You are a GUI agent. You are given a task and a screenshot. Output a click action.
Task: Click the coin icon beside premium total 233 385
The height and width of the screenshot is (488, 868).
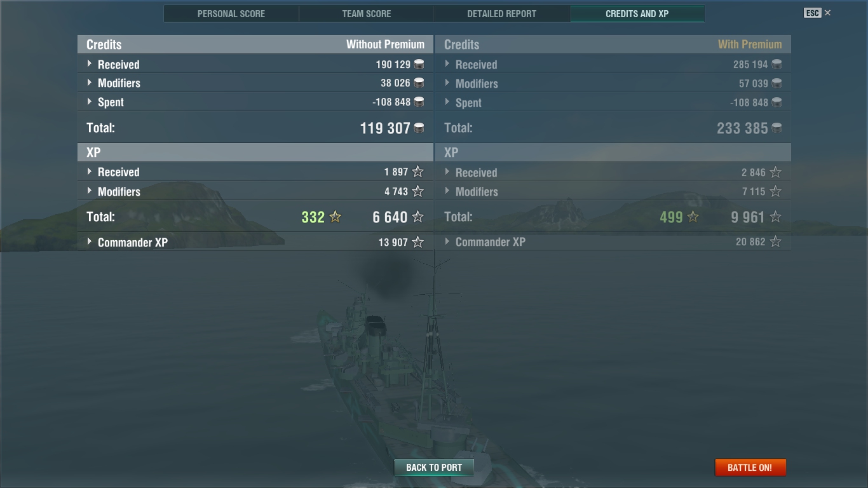tap(776, 128)
